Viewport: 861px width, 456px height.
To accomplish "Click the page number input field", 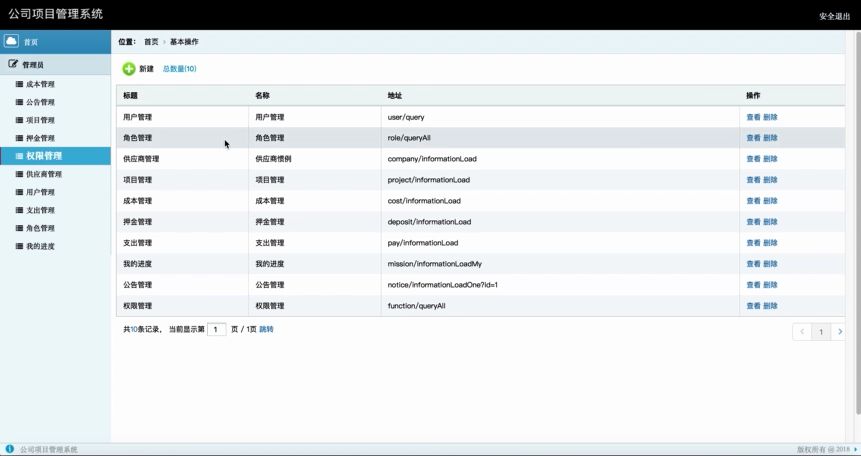I will [216, 329].
